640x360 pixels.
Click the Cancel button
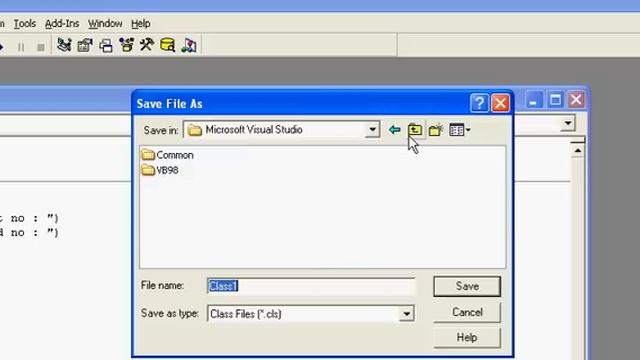click(467, 312)
